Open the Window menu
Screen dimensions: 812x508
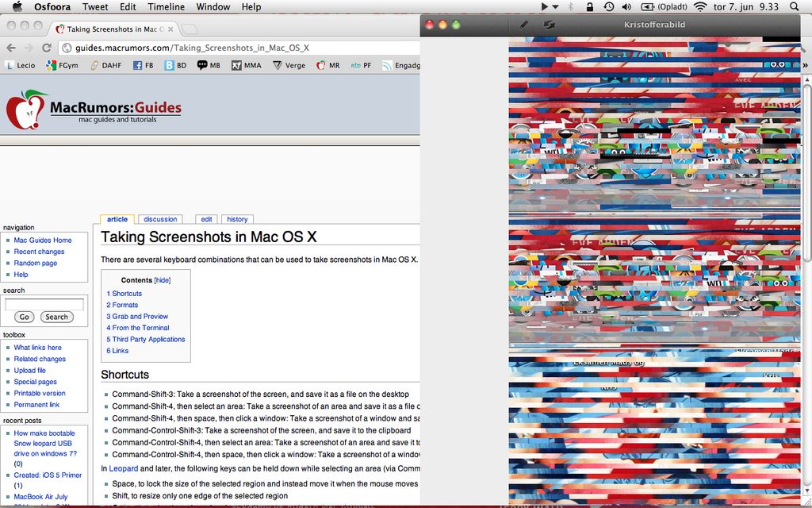213,6
